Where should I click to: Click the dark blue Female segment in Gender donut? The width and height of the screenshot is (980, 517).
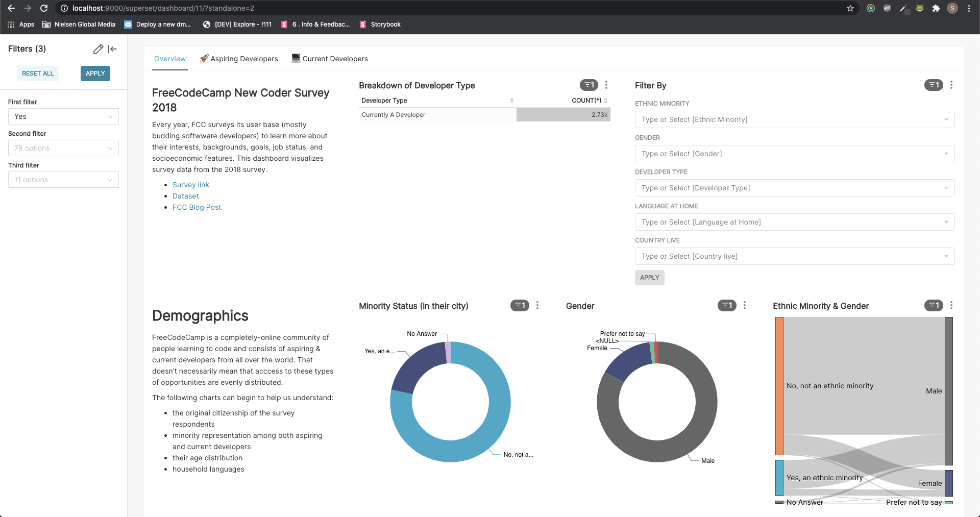[629, 361]
